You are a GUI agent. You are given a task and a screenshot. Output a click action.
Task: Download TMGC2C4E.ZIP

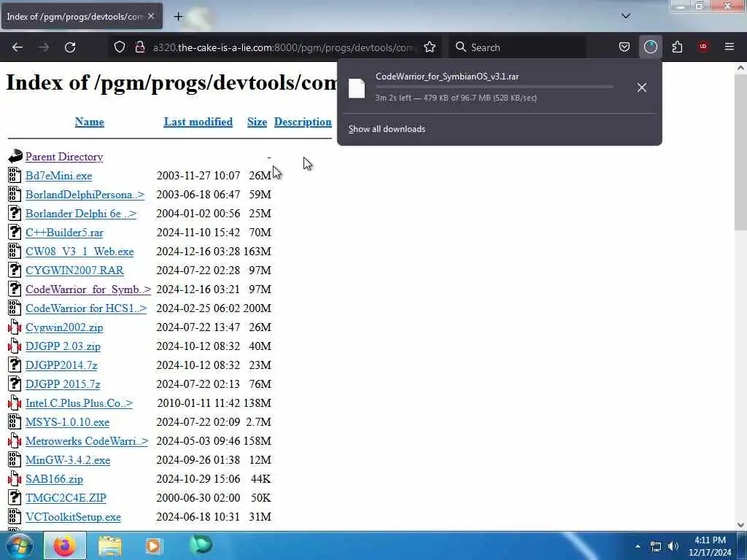coord(66,498)
